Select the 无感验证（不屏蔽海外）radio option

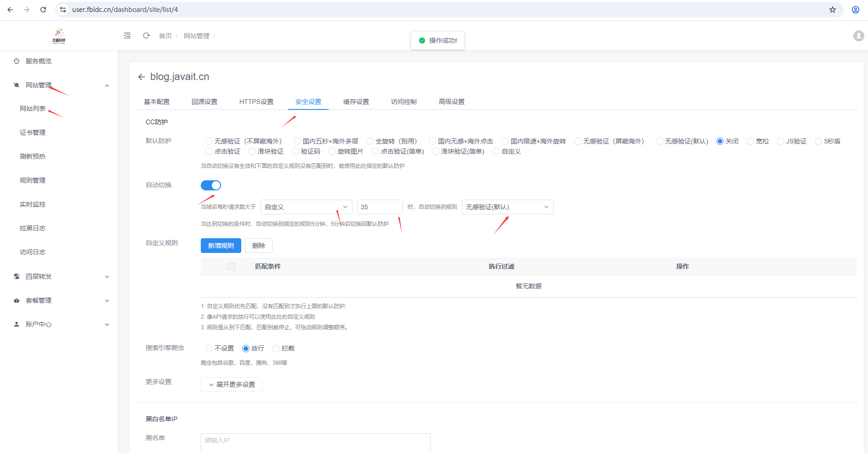point(209,141)
